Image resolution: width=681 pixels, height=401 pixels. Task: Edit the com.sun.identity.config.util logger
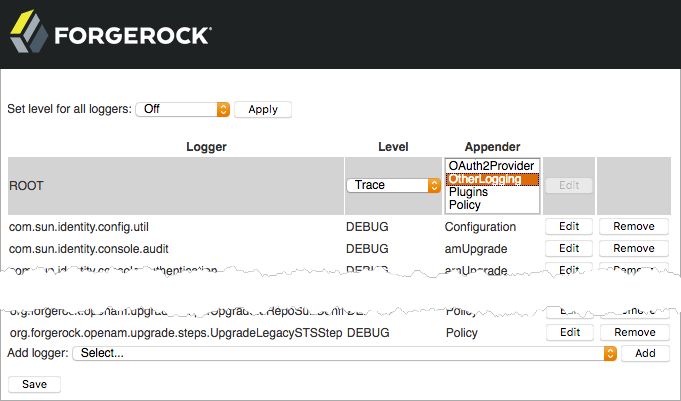(x=569, y=226)
